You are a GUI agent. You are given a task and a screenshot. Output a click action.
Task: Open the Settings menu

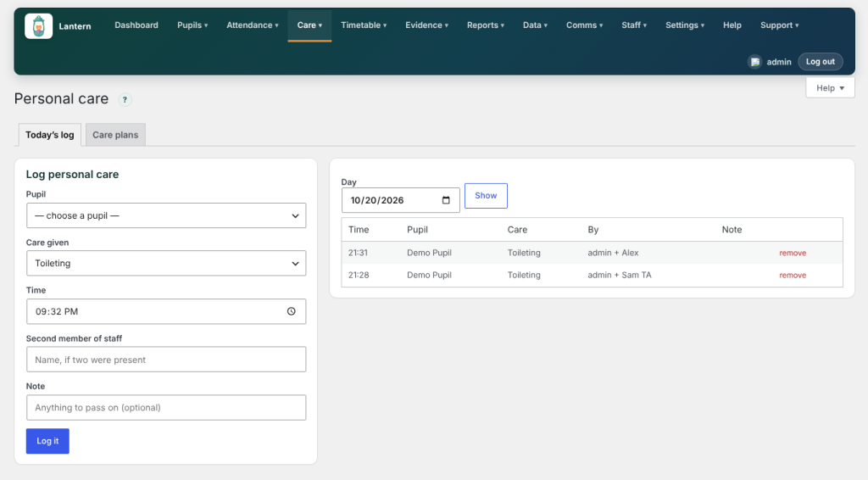coord(685,25)
